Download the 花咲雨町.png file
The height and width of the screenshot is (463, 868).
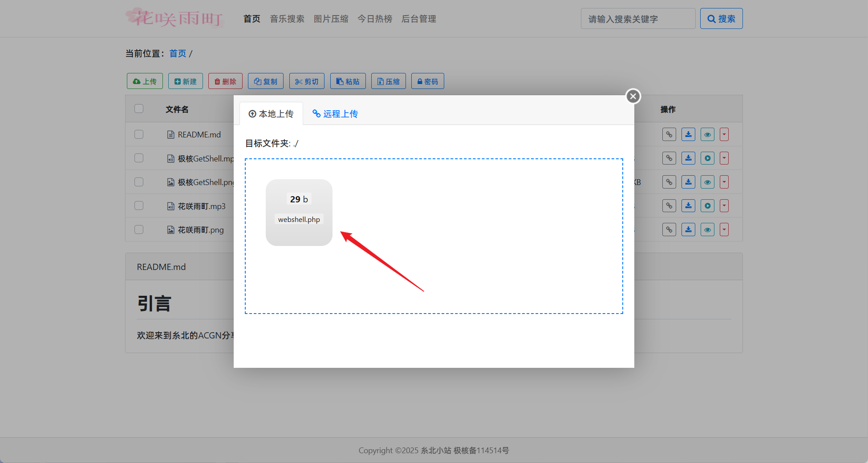[688, 229]
